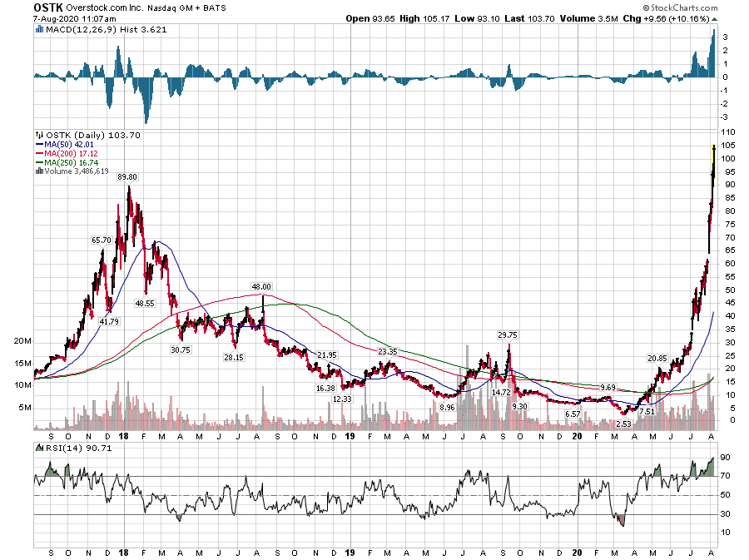Click the 70 level on RSI scale
The height and width of the screenshot is (560, 749).
pyautogui.click(x=725, y=477)
